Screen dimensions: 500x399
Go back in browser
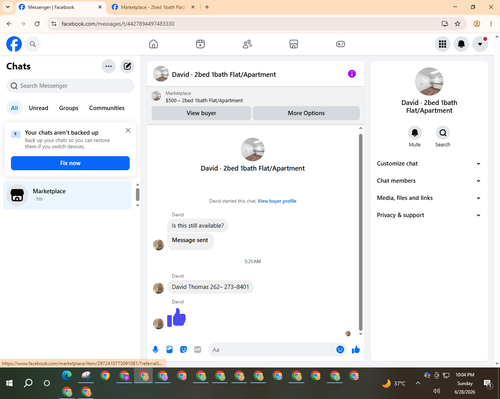[9, 24]
